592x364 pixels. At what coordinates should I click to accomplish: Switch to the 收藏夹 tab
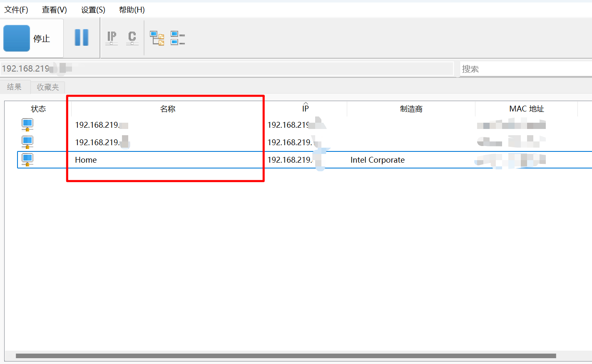48,87
